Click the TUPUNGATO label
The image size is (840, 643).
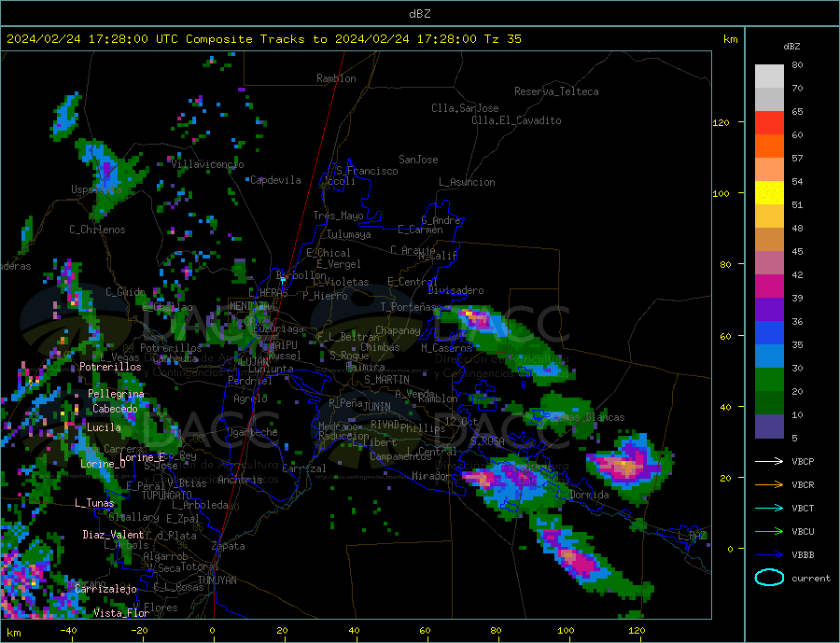tap(166, 496)
